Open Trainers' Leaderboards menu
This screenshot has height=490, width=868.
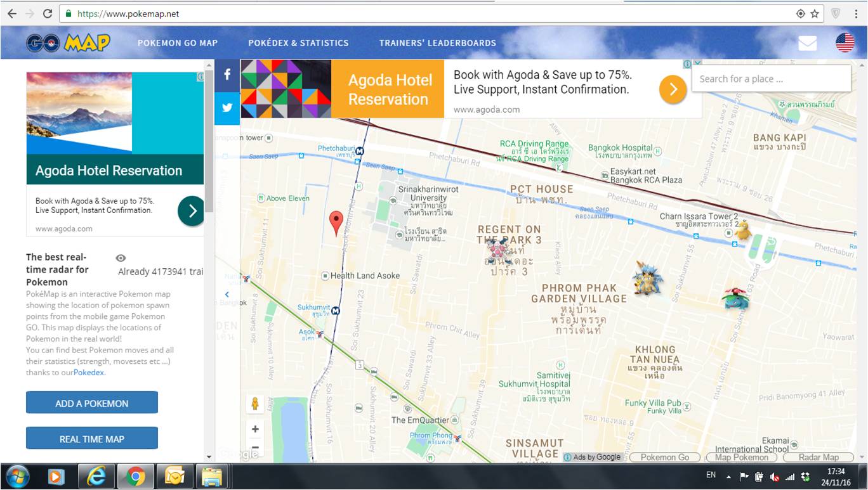[x=438, y=43]
